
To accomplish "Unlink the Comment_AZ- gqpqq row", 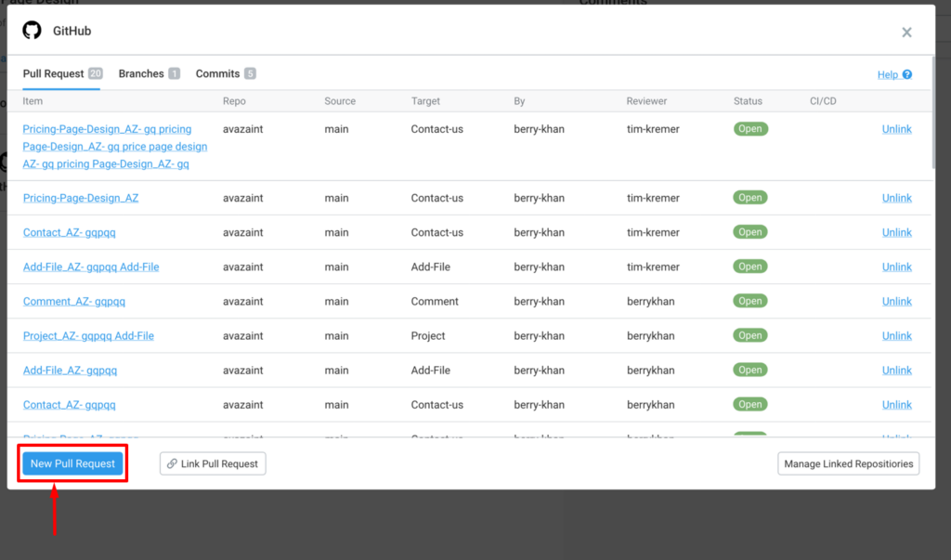I will [x=896, y=302].
